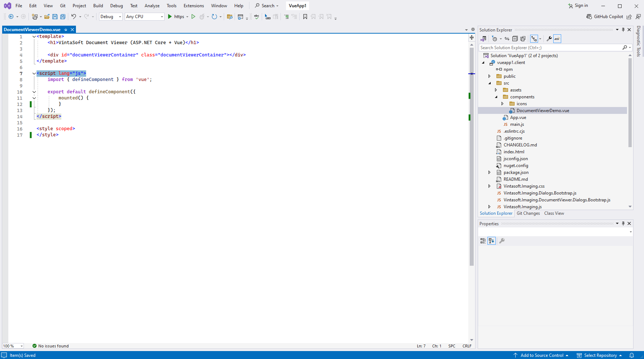Image resolution: width=644 pixels, height=359 pixels.
Task: Click the editor vertical scrollbar thumb
Action: tap(472, 157)
